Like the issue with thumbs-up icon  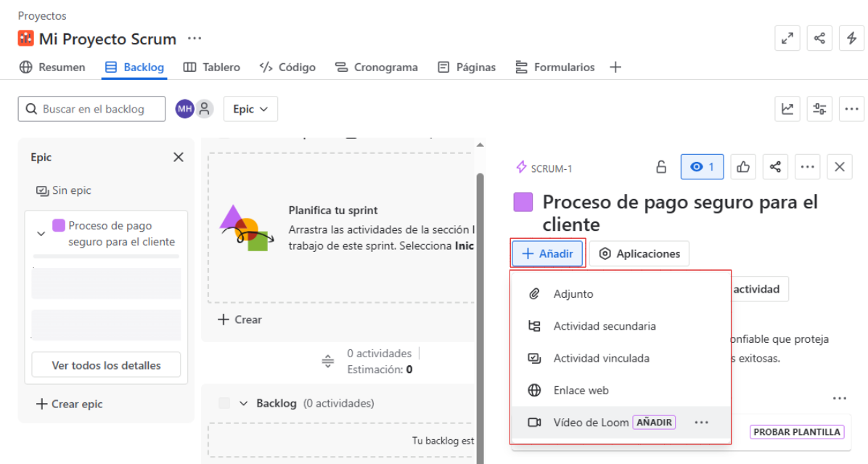pos(742,167)
